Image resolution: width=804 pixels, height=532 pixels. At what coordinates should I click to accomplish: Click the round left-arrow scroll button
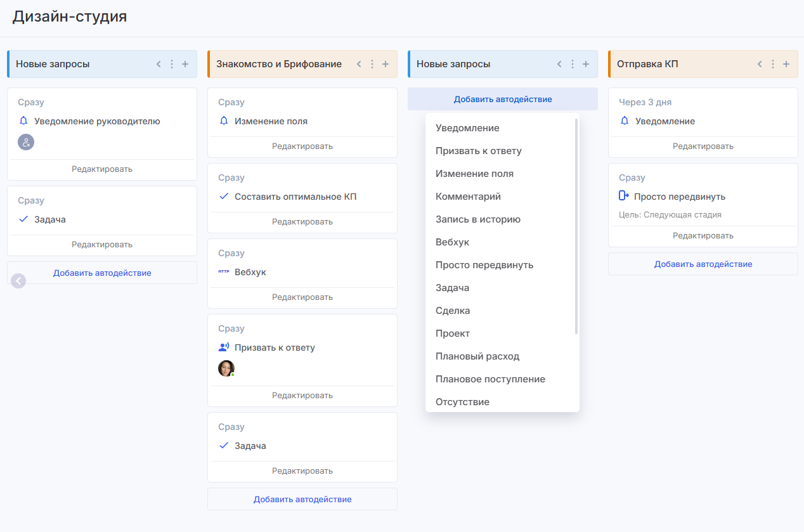(x=18, y=280)
